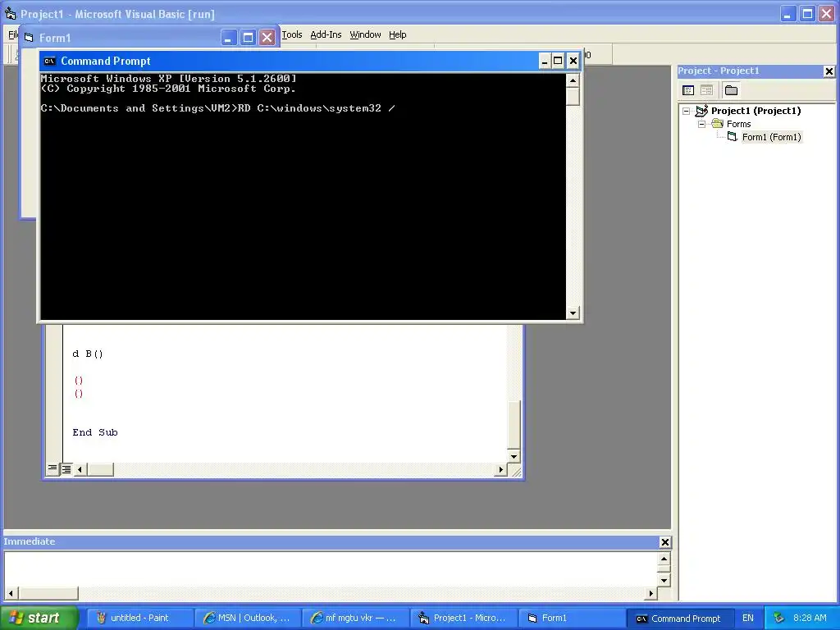The width and height of the screenshot is (840, 630).
Task: Click Command Prompt scroll up arrow
Action: click(573, 81)
